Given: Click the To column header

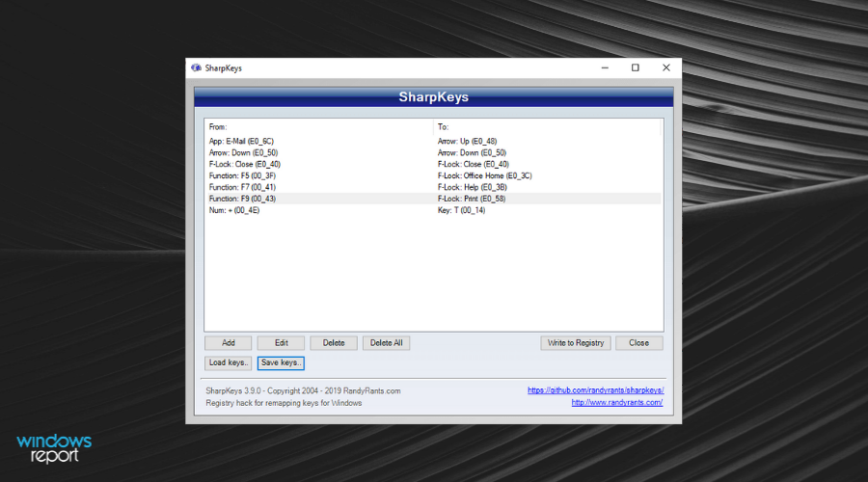Looking at the screenshot, I should coord(547,127).
